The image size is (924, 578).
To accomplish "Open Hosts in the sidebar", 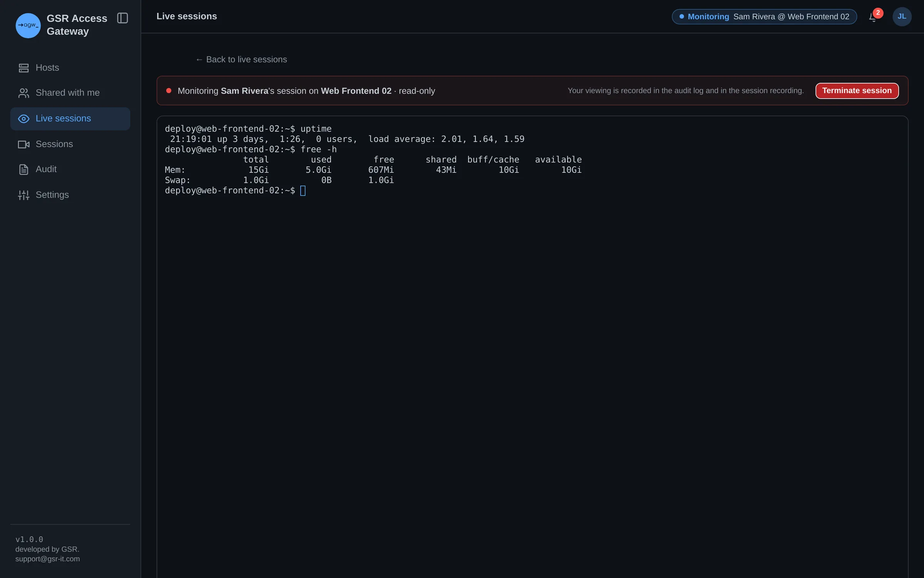I will (x=70, y=68).
